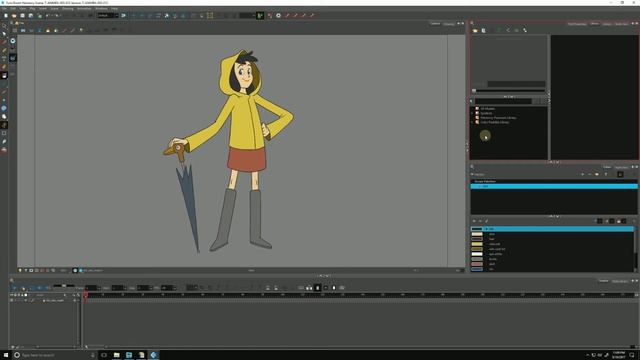
Task: Click the circular icon at top of drawing tools column
Action: [x=13, y=41]
